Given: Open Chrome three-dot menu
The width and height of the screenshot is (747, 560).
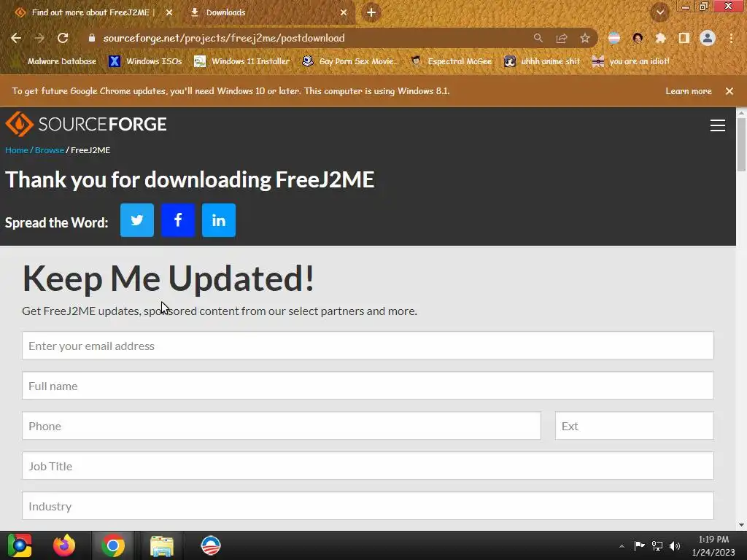Looking at the screenshot, I should pos(731,38).
